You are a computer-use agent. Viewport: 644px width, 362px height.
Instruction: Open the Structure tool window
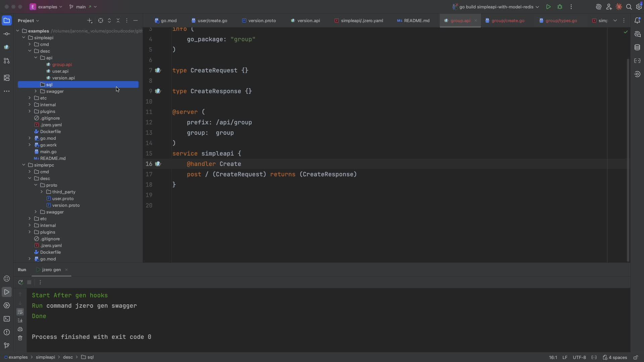point(7,78)
